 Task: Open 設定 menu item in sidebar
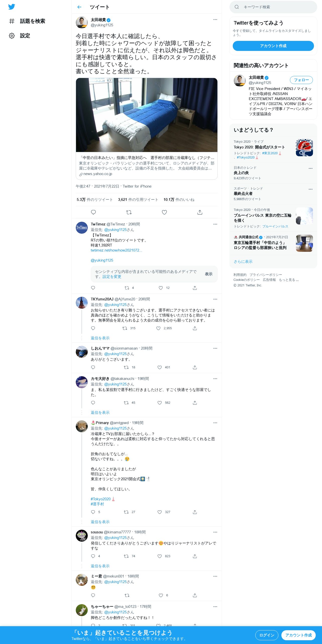pyautogui.click(x=20, y=36)
